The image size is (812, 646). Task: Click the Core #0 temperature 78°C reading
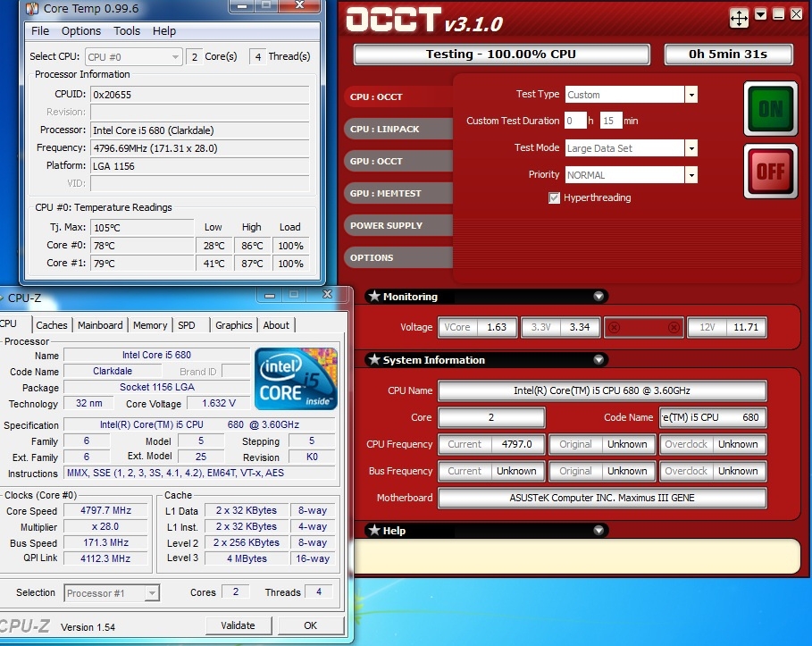coord(142,246)
